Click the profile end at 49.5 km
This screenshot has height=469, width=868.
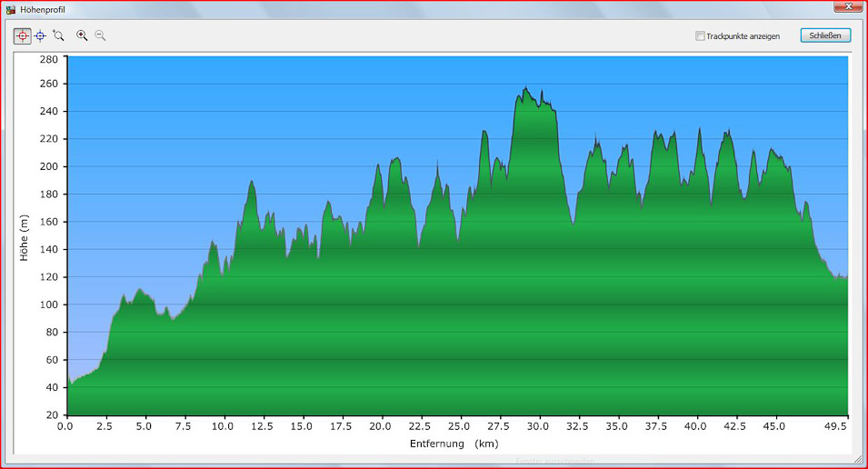pyautogui.click(x=845, y=277)
